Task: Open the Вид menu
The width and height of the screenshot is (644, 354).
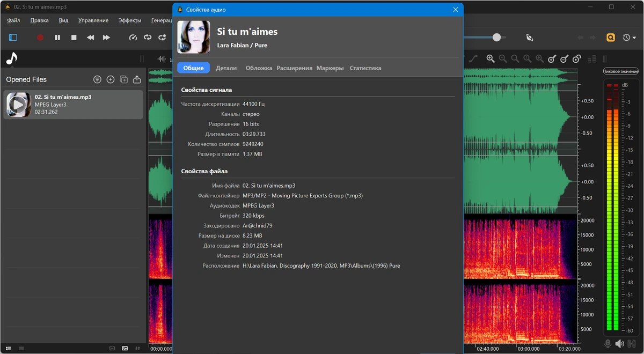Action: [x=63, y=20]
